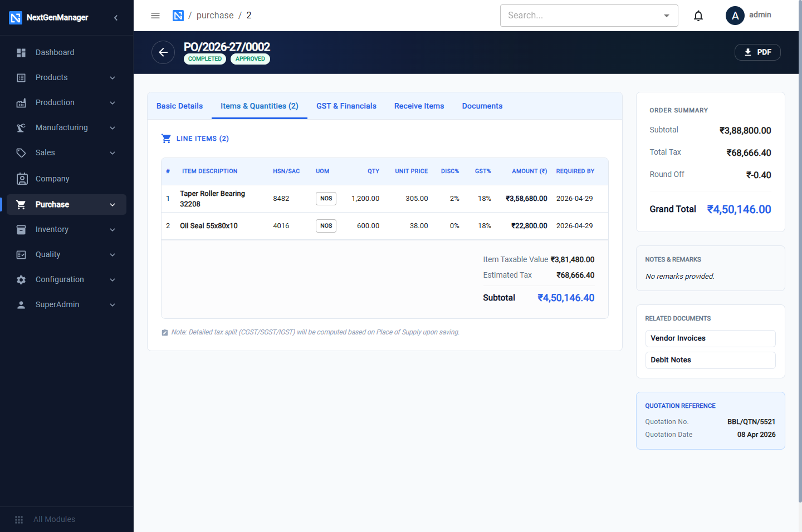Screen dimensions: 802x532
Task: Click the SuperAdmin person icon
Action: pos(21,304)
